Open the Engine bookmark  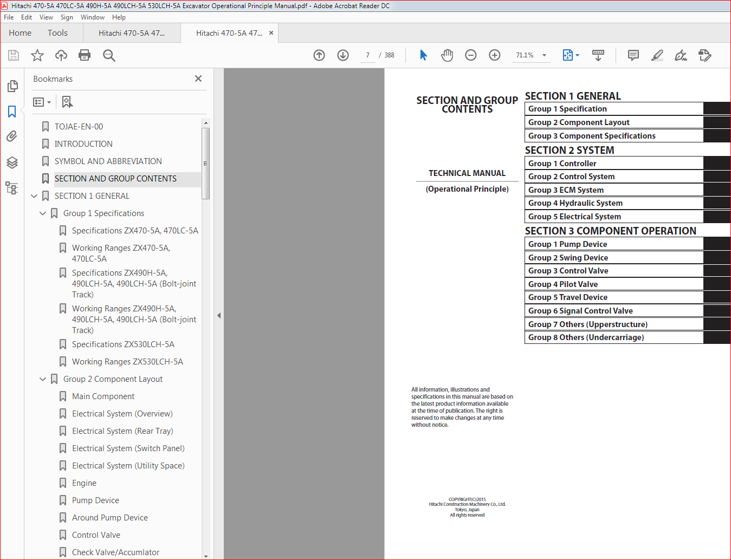[x=84, y=483]
